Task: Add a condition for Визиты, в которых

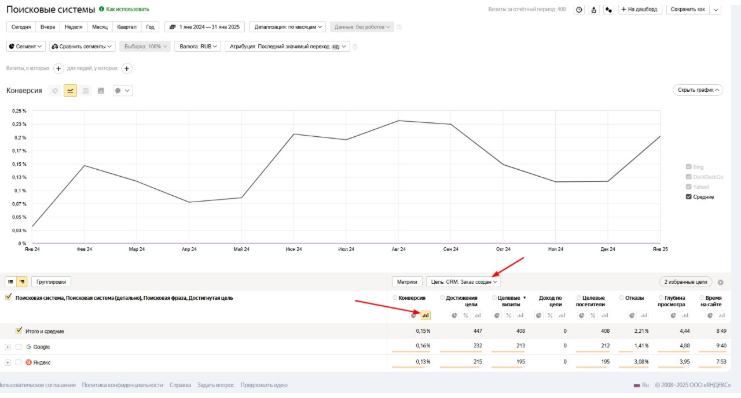Action: tap(59, 69)
